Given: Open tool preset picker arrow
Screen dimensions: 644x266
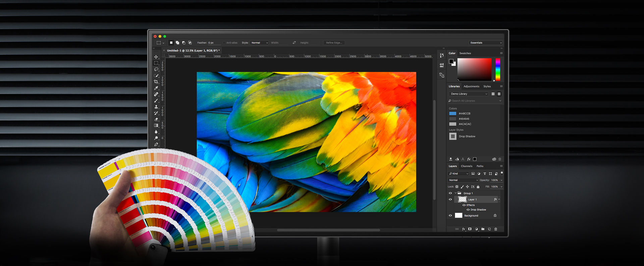Looking at the screenshot, I should pos(163,43).
